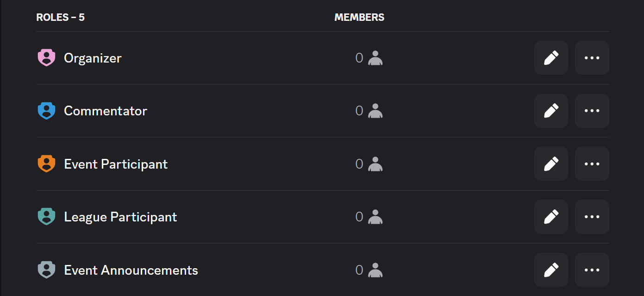The width and height of the screenshot is (644, 296).
Task: Click edit pencil for Event Announcements role
Action: 551,270
